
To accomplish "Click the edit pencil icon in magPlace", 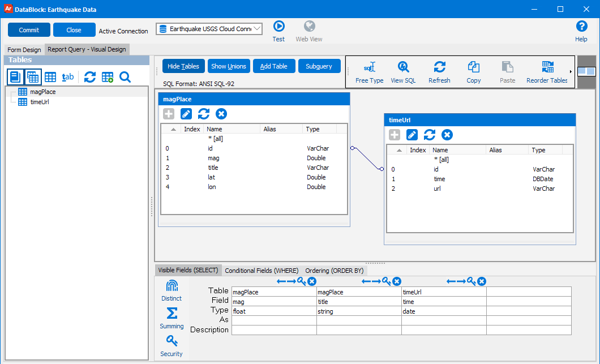I will (186, 114).
